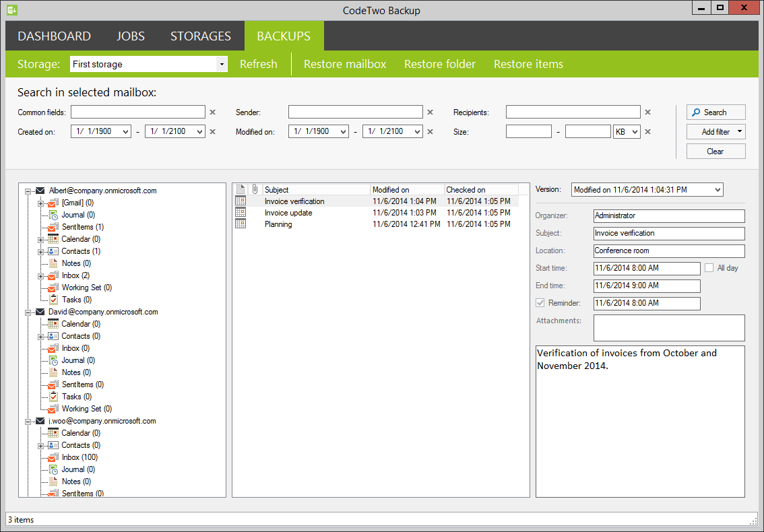This screenshot has height=532, width=764.
Task: Switch to the STORAGES tab
Action: [200, 36]
